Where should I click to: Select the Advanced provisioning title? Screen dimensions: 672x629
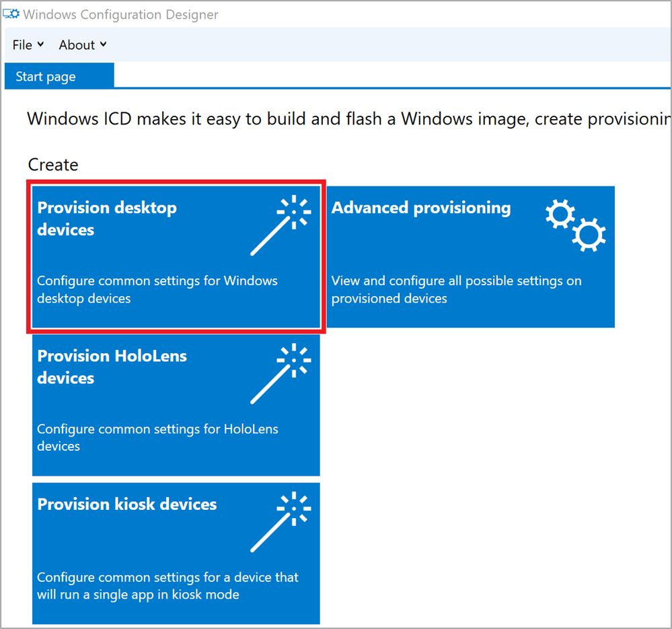[421, 208]
